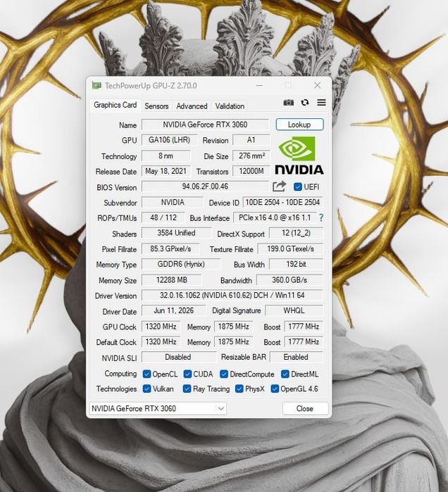
Task: Click the ROPs/TMUs value 48 / 112
Action: pos(163,217)
